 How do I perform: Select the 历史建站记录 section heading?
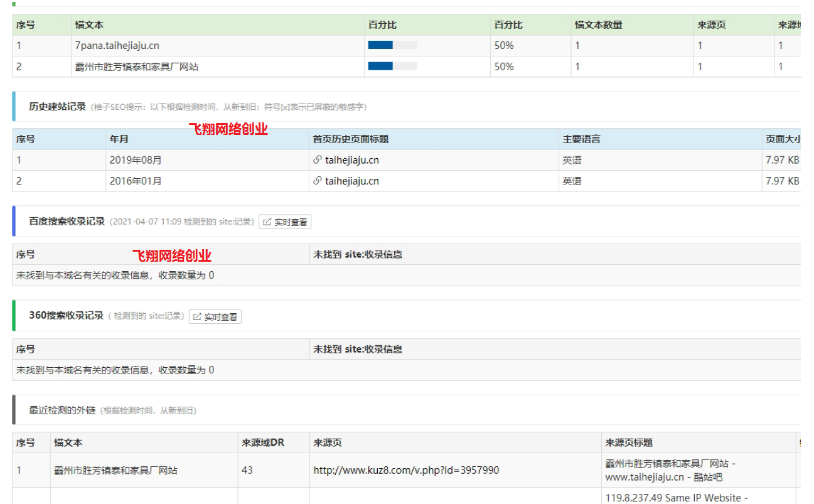coord(57,107)
